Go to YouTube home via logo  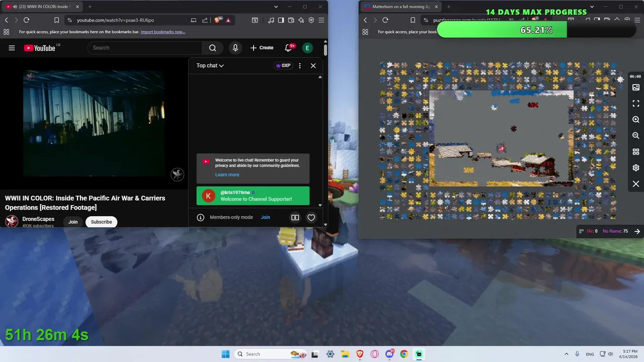39,48
